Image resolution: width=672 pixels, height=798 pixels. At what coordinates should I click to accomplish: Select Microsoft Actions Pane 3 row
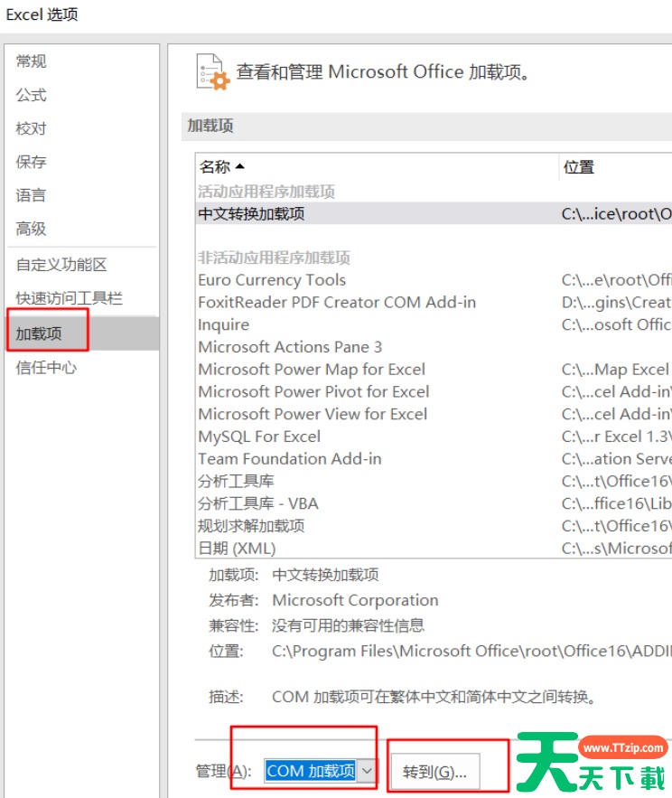pos(434,347)
